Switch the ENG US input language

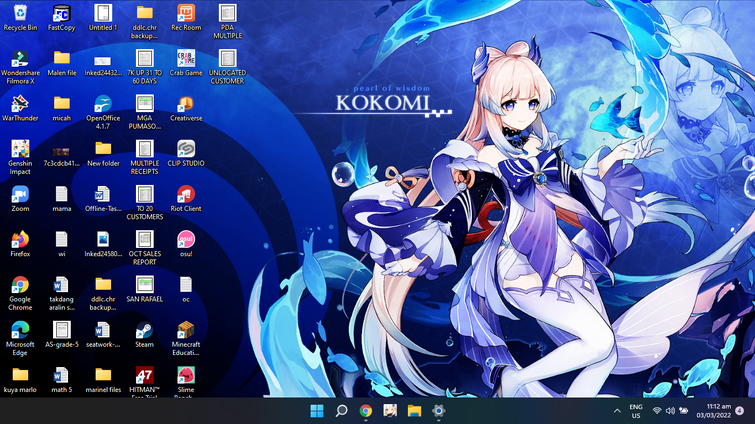[636, 411]
